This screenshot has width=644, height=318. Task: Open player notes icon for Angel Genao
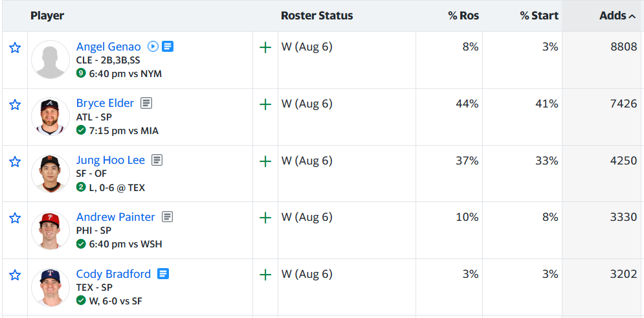(x=168, y=47)
